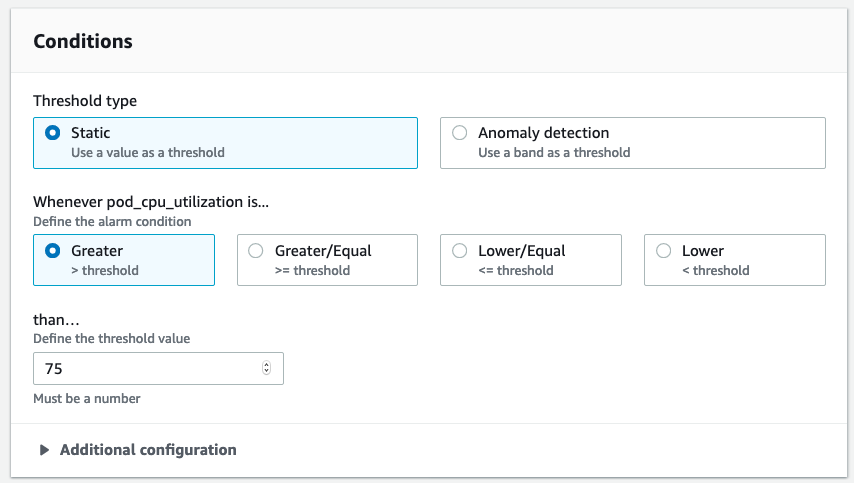Click the 'Must be a number' hint text
This screenshot has width=854, height=483.
[x=87, y=398]
